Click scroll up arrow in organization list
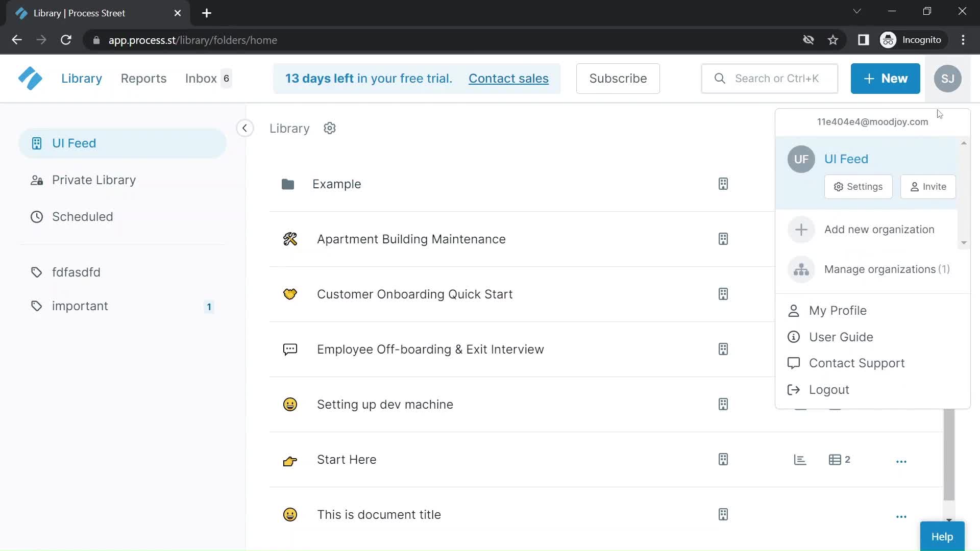 [x=964, y=143]
